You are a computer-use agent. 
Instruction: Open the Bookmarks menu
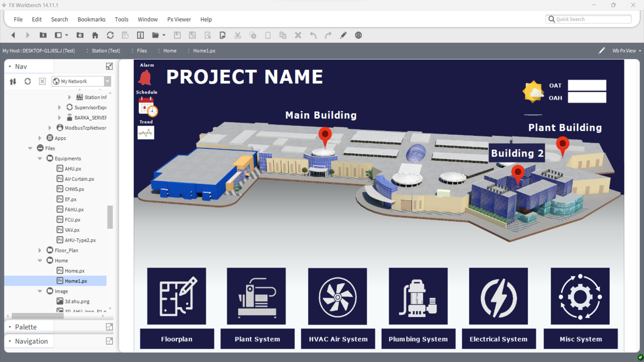click(x=91, y=19)
